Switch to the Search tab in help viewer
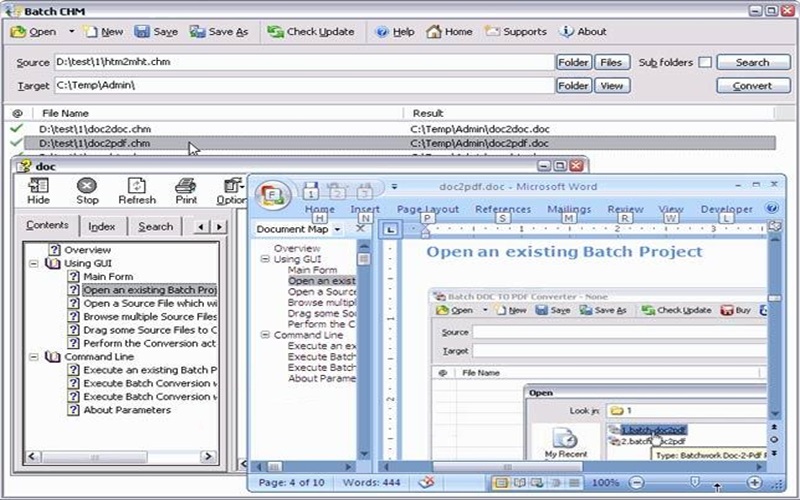 point(156,227)
